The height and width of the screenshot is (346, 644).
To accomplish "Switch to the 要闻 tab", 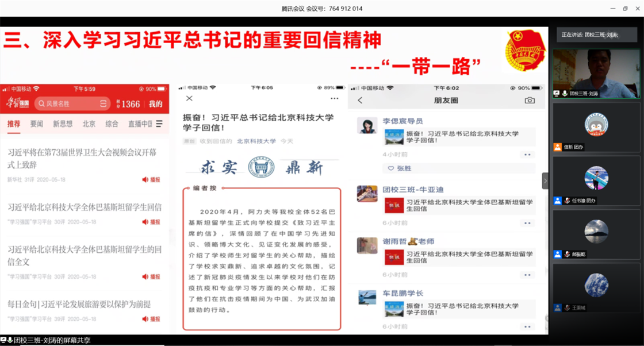I will [37, 124].
